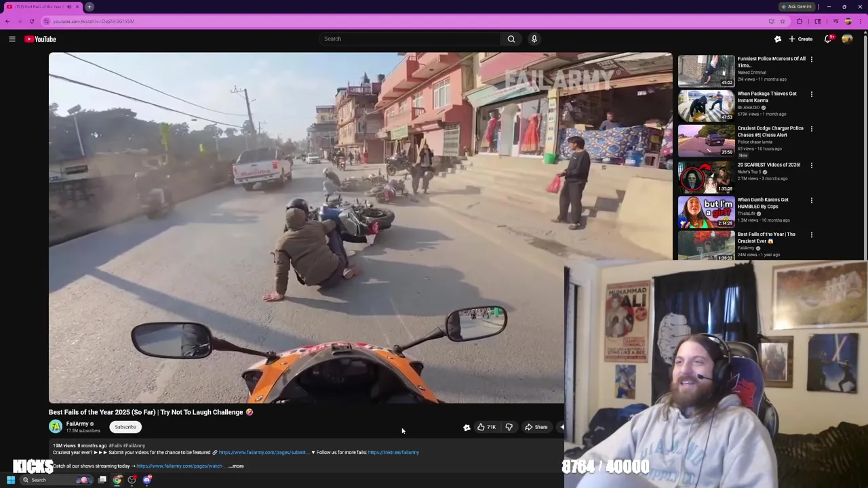Viewport: 868px width, 488px height.
Task: Open options menu for Package Thieves video
Action: [812, 94]
